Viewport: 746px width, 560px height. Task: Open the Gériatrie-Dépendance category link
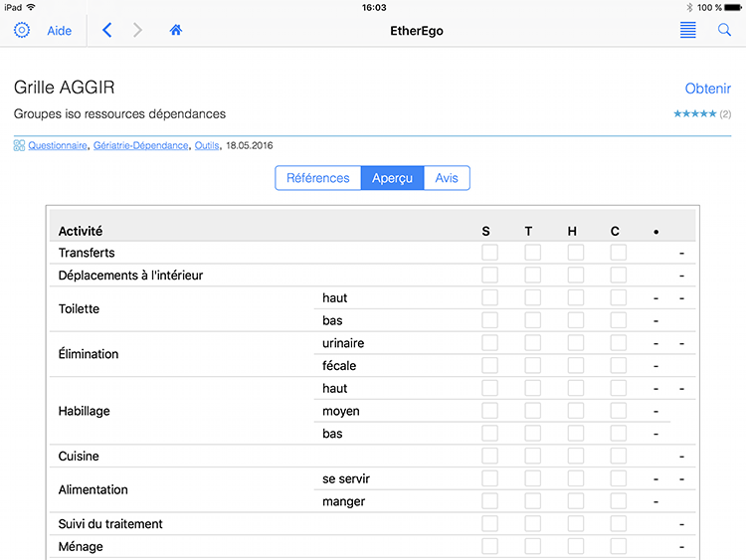pyautogui.click(x=139, y=145)
